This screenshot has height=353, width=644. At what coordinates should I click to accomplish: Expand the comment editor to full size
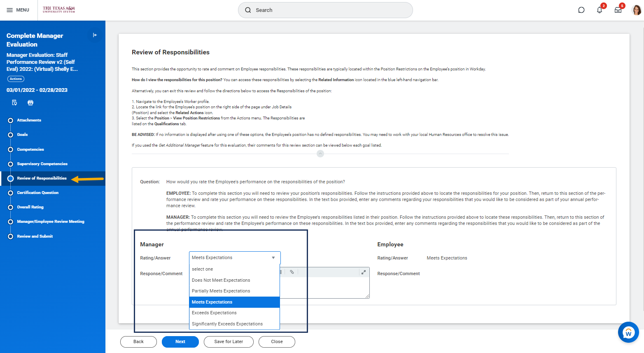click(364, 272)
